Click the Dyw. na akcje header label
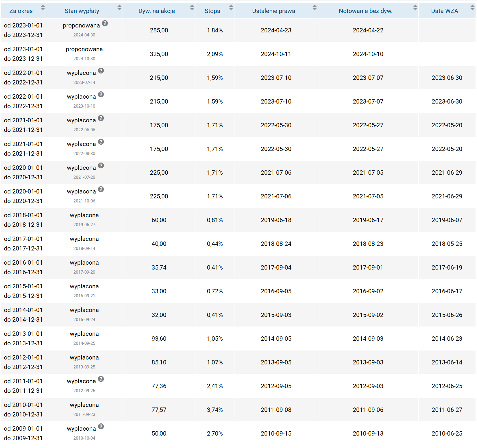The height and width of the screenshot is (448, 477). click(157, 11)
